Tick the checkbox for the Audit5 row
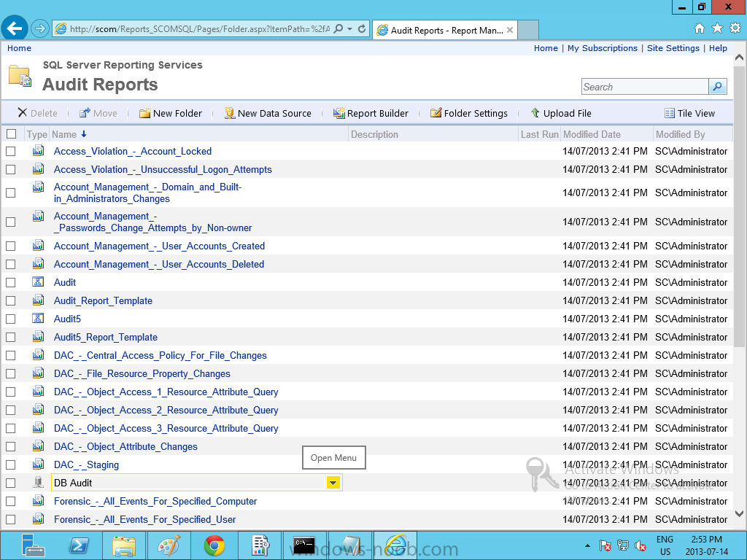The image size is (747, 560). [10, 319]
